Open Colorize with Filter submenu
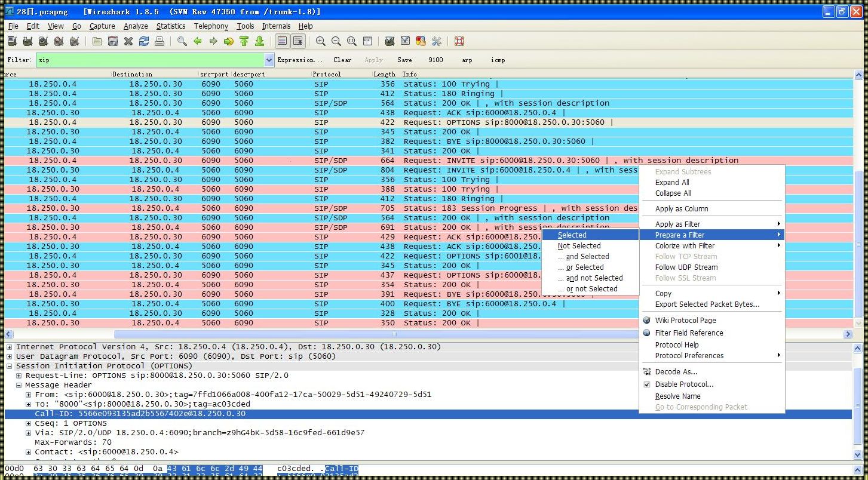 711,246
